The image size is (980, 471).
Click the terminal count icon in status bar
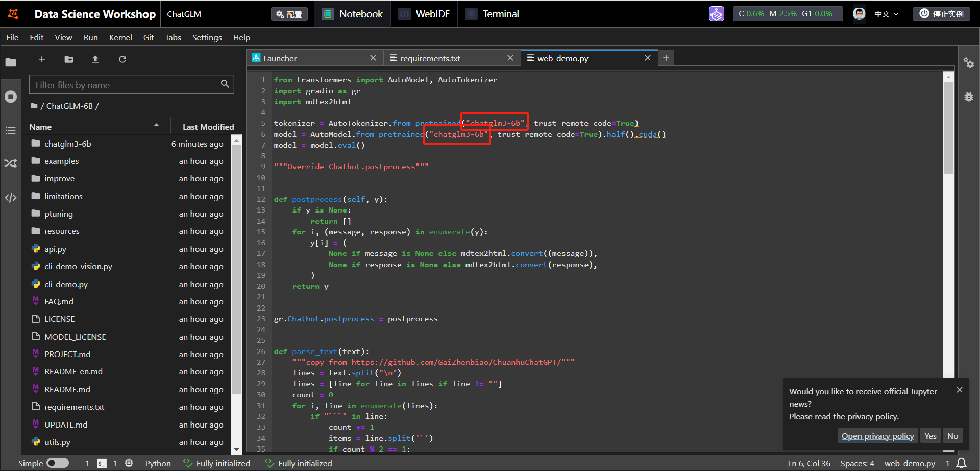click(x=102, y=463)
